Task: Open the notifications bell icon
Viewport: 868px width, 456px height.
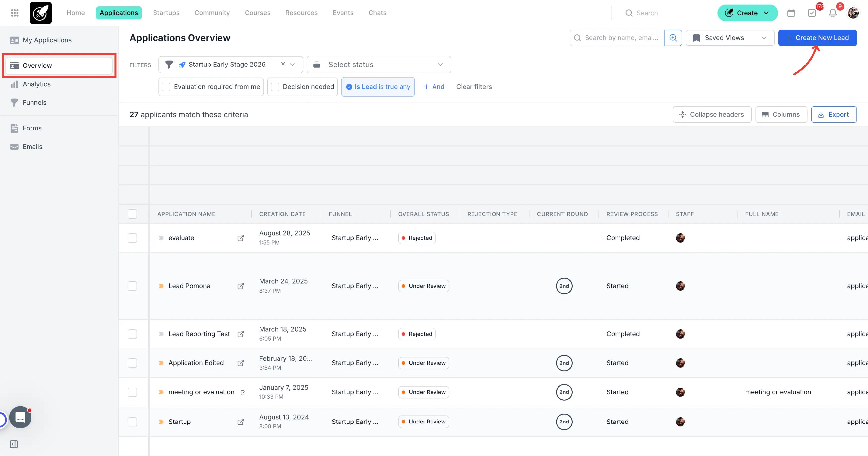Action: pyautogui.click(x=832, y=13)
